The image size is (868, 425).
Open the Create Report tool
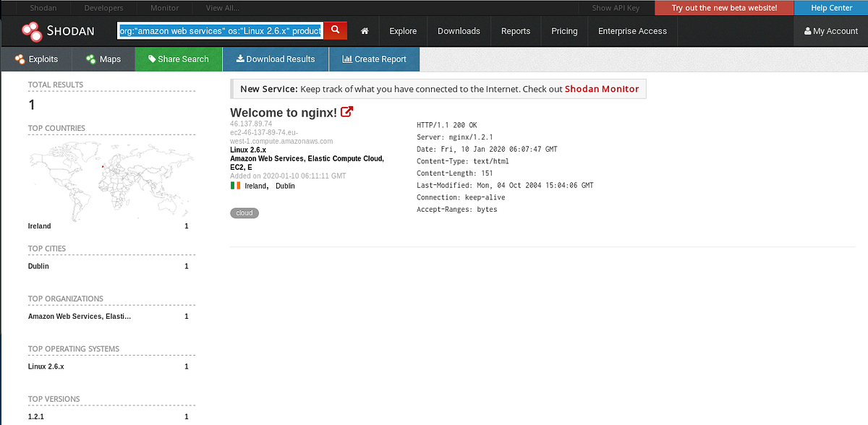point(374,59)
